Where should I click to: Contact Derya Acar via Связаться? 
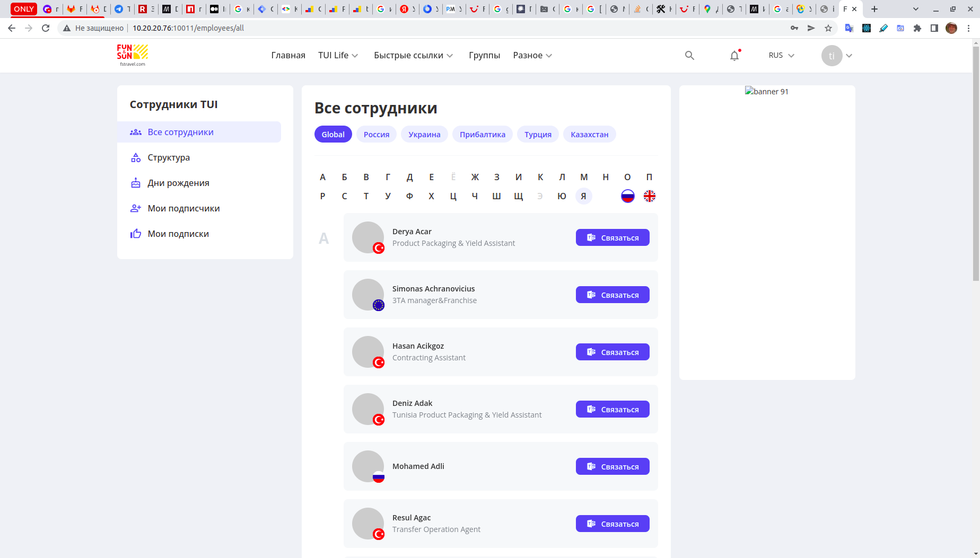tap(612, 237)
